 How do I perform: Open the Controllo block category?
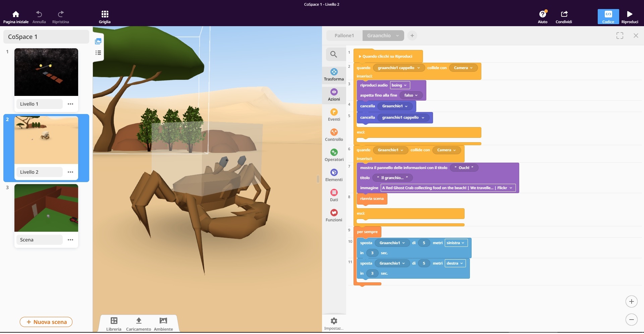[x=334, y=135]
